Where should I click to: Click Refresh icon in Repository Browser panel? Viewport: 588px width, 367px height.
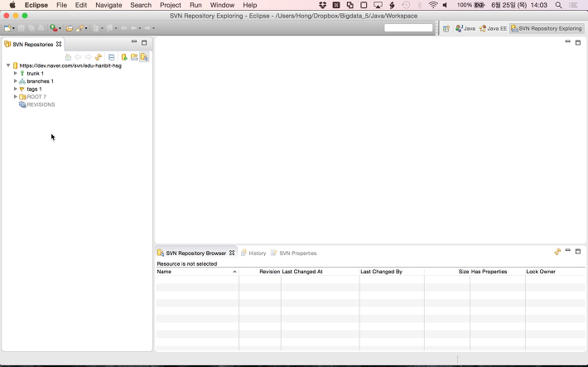click(557, 252)
